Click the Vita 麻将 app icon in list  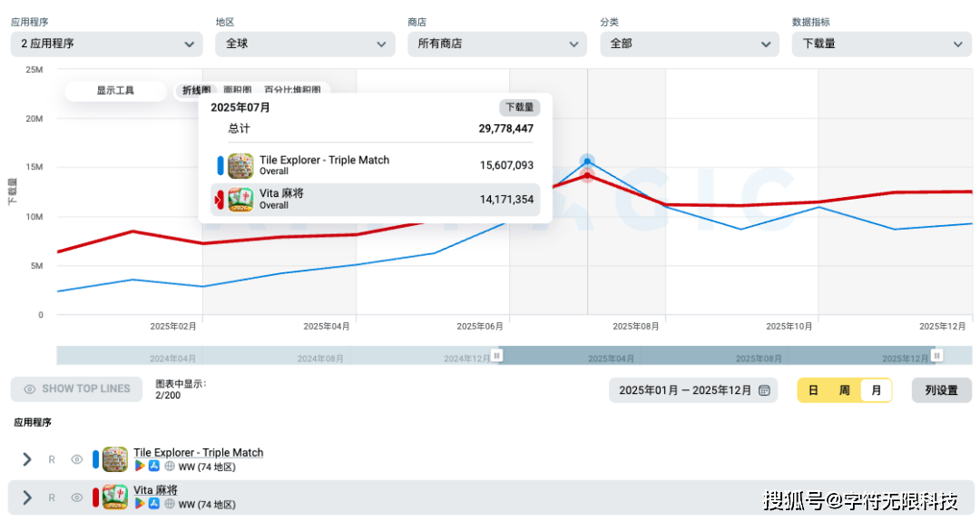[x=115, y=497]
